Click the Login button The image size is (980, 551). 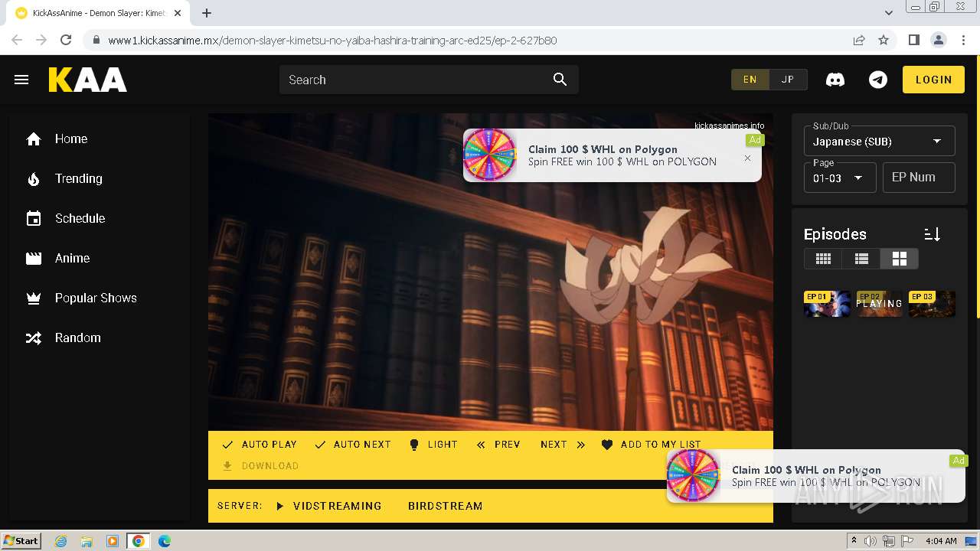point(933,80)
